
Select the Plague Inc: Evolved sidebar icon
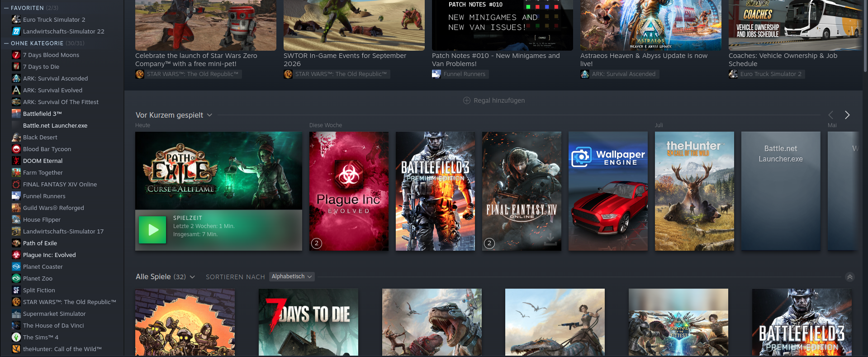tap(16, 255)
